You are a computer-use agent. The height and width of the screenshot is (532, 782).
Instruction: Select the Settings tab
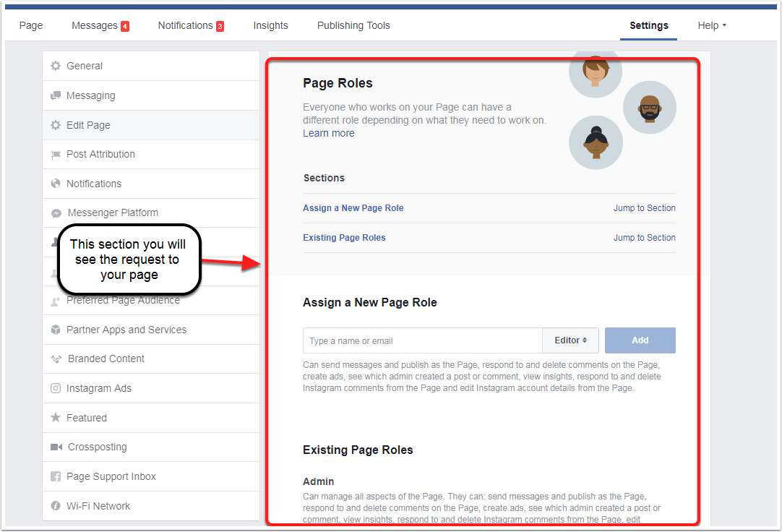[649, 25]
